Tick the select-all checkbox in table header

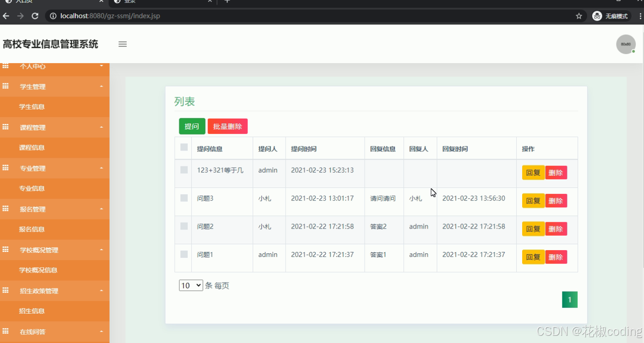click(184, 147)
